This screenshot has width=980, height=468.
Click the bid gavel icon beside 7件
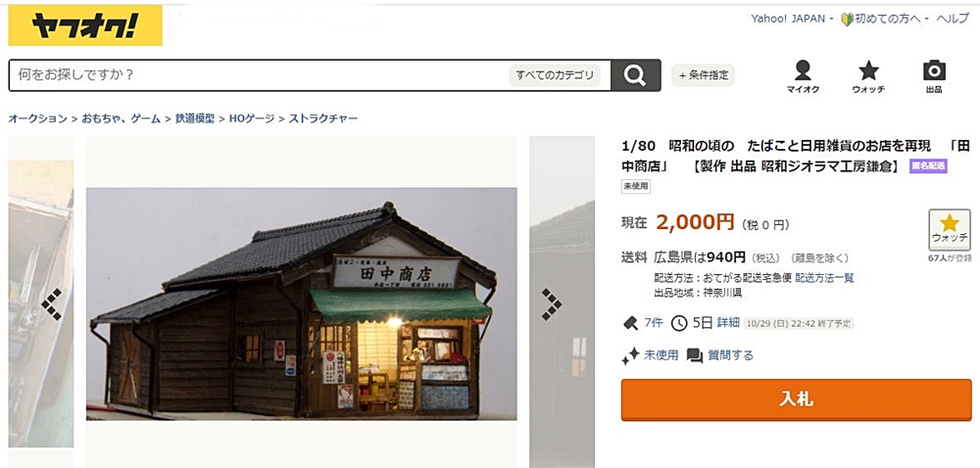[x=630, y=323]
